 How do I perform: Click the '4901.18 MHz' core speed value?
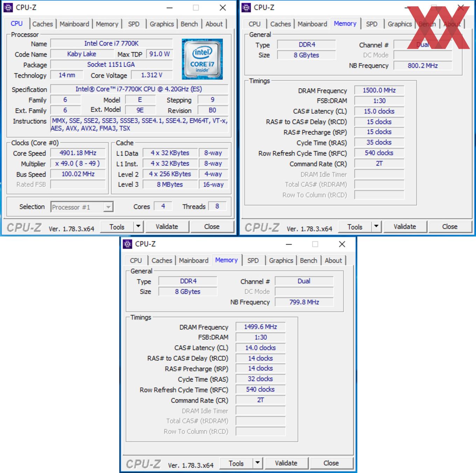pyautogui.click(x=78, y=153)
